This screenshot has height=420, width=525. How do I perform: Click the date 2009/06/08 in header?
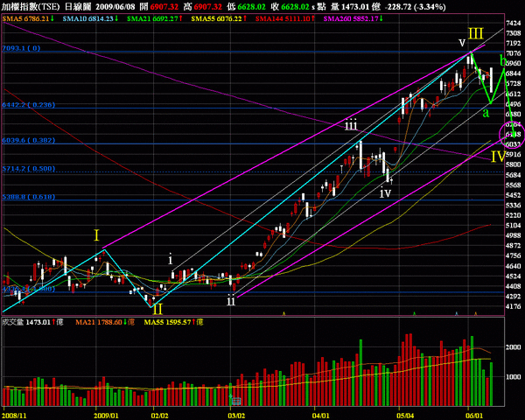pos(115,6)
